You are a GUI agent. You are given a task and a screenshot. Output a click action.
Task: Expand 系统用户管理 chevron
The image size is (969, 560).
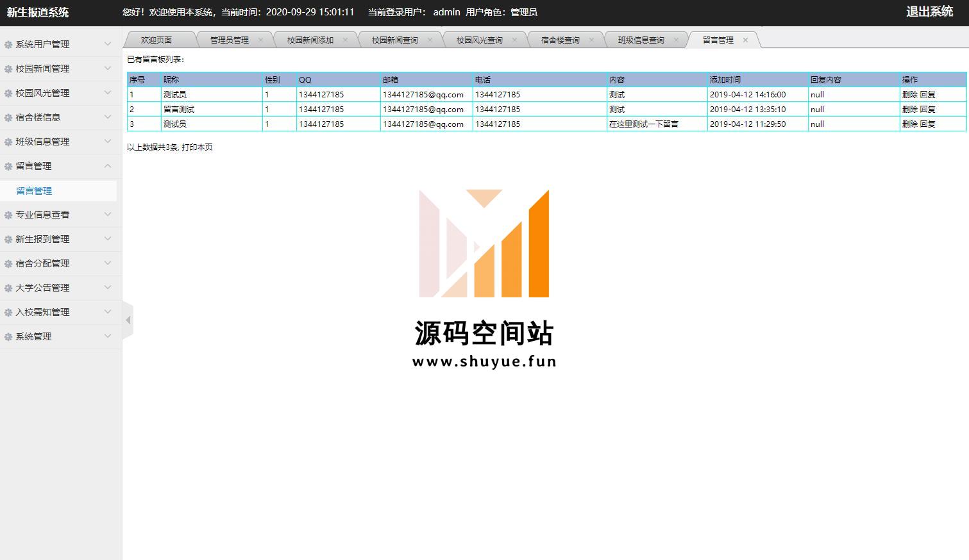(108, 44)
